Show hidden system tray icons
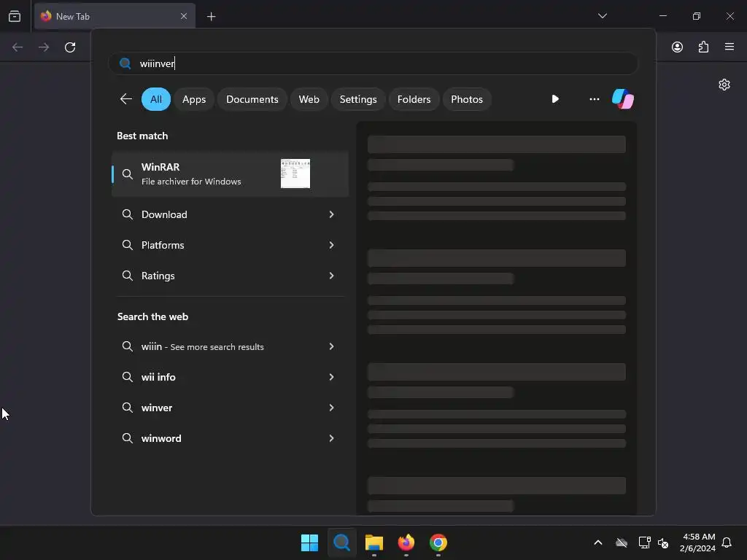This screenshot has height=560, width=747. click(598, 542)
